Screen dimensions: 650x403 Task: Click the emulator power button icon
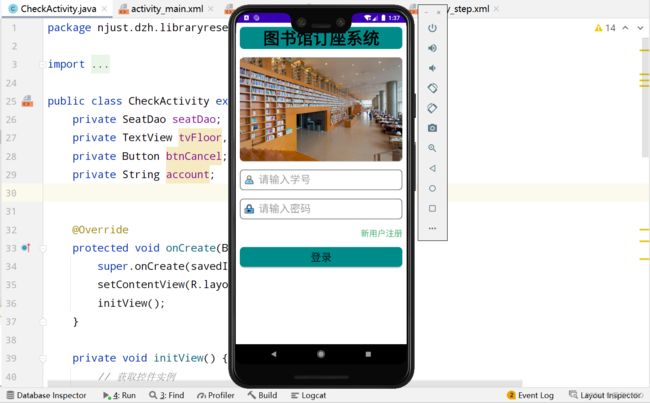click(x=432, y=28)
